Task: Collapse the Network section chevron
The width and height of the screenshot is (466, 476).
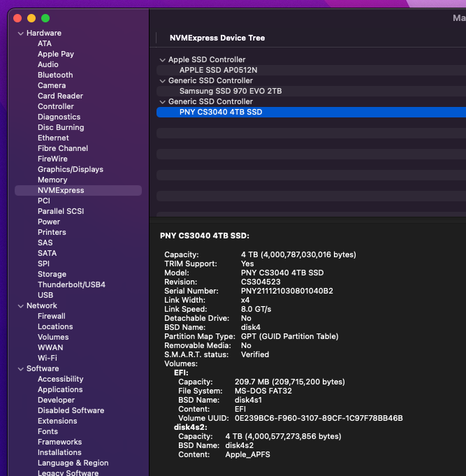Action: (x=21, y=306)
